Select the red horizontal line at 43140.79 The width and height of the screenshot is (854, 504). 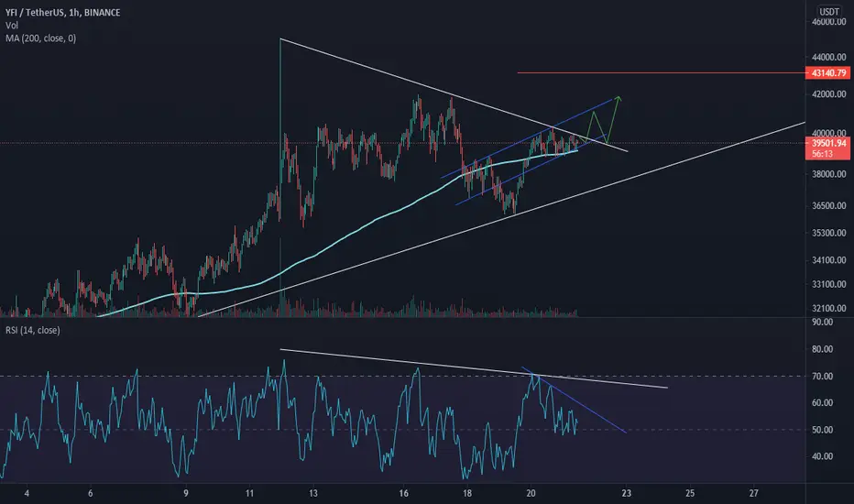point(661,72)
